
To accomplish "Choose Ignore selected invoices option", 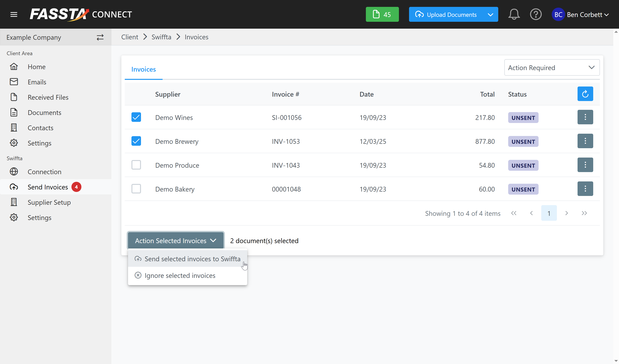I will click(180, 276).
